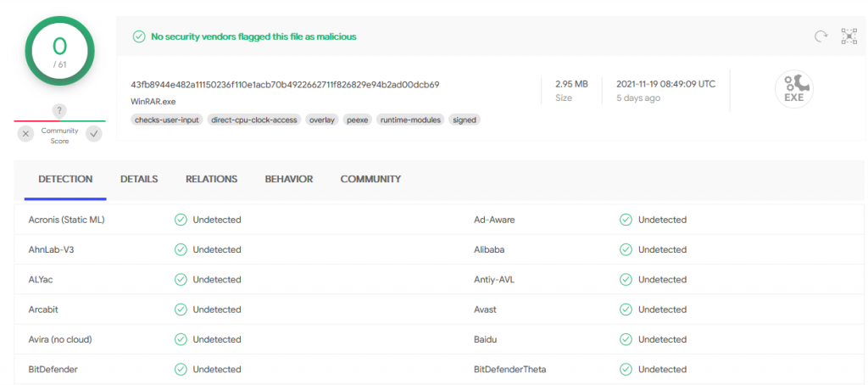Screen dimensions: 868x385
Task: Click the reanalyze refresh icon
Action: click(x=820, y=36)
